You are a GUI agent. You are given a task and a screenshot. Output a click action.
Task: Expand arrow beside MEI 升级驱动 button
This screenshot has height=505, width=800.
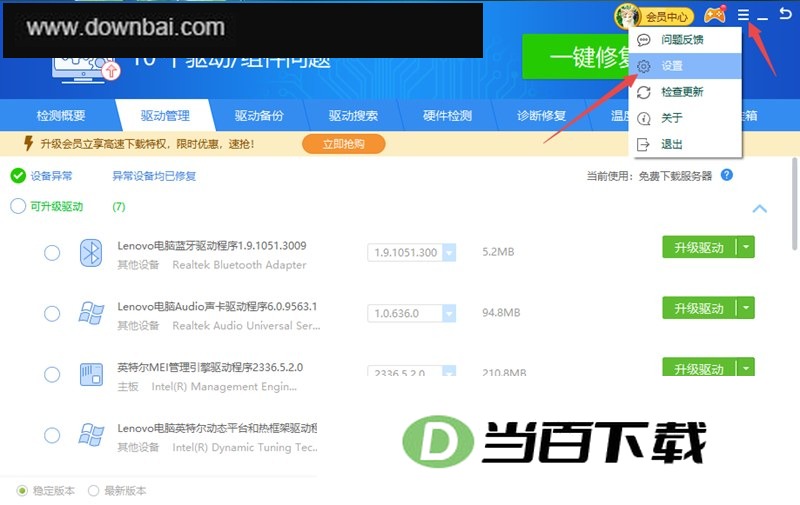point(746,367)
